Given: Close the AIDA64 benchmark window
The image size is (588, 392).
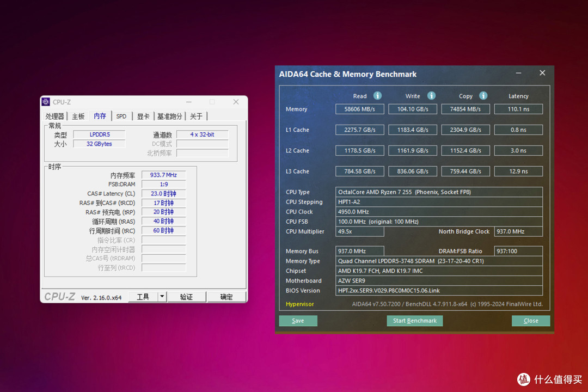Looking at the screenshot, I should coord(542,73).
